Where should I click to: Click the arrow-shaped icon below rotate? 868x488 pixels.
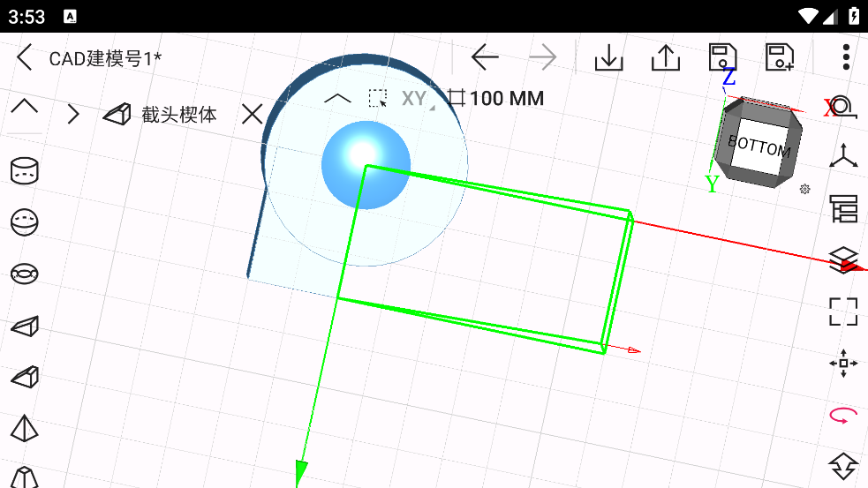coord(843,467)
